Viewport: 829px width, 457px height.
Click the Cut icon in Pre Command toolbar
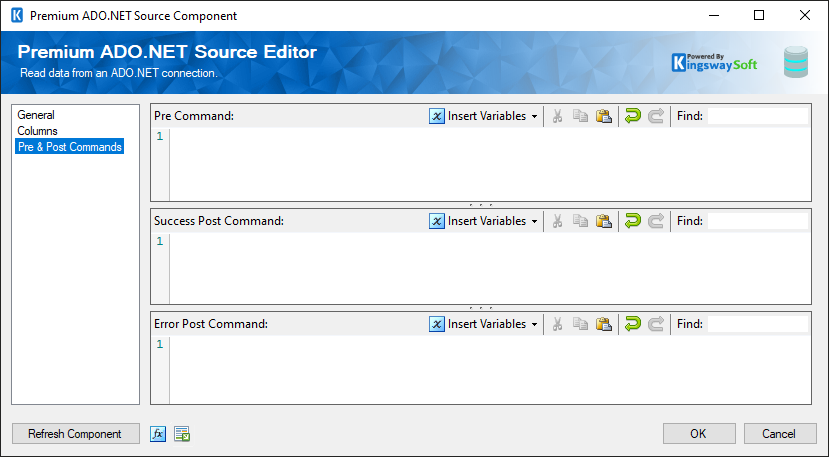tap(557, 116)
